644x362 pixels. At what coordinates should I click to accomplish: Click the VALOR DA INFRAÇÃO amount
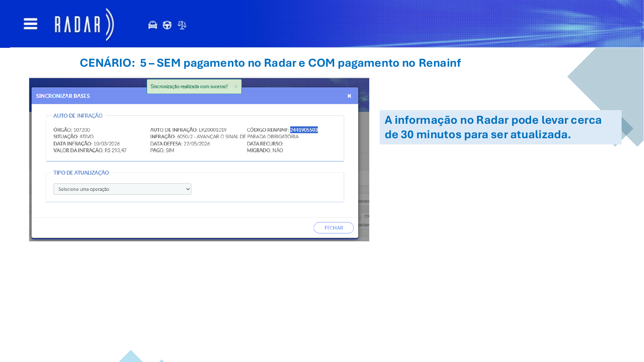click(x=115, y=151)
